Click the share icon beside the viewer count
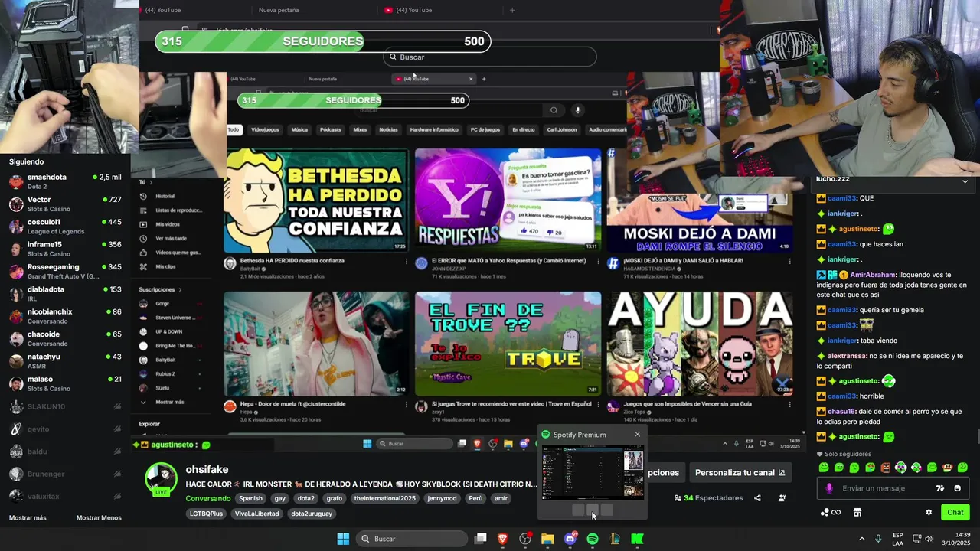The width and height of the screenshot is (980, 551). [757, 498]
